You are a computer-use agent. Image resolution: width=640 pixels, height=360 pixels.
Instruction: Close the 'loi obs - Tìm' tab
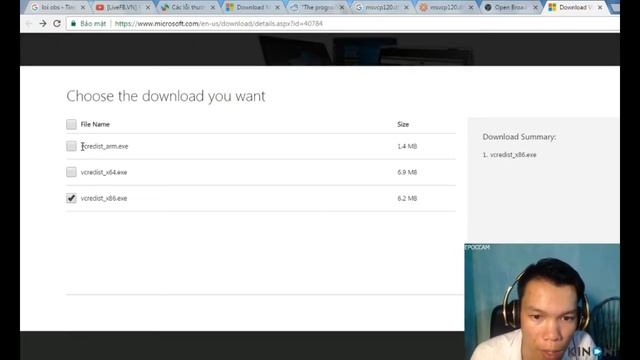click(x=83, y=7)
